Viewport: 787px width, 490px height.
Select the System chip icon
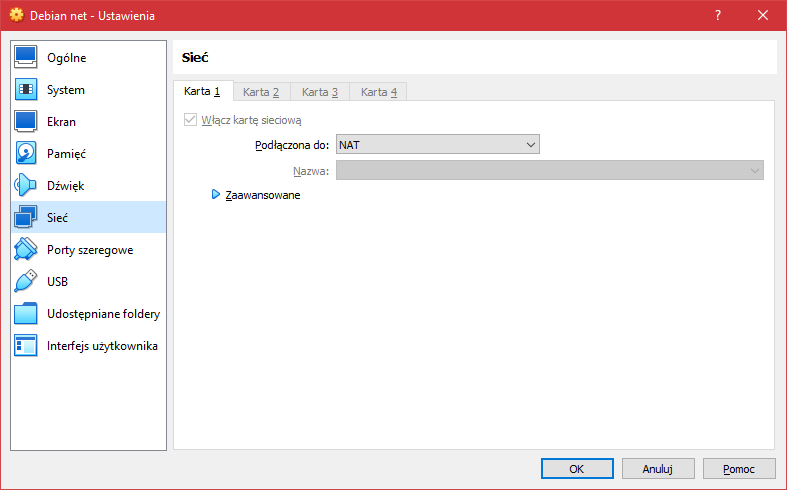coord(27,90)
